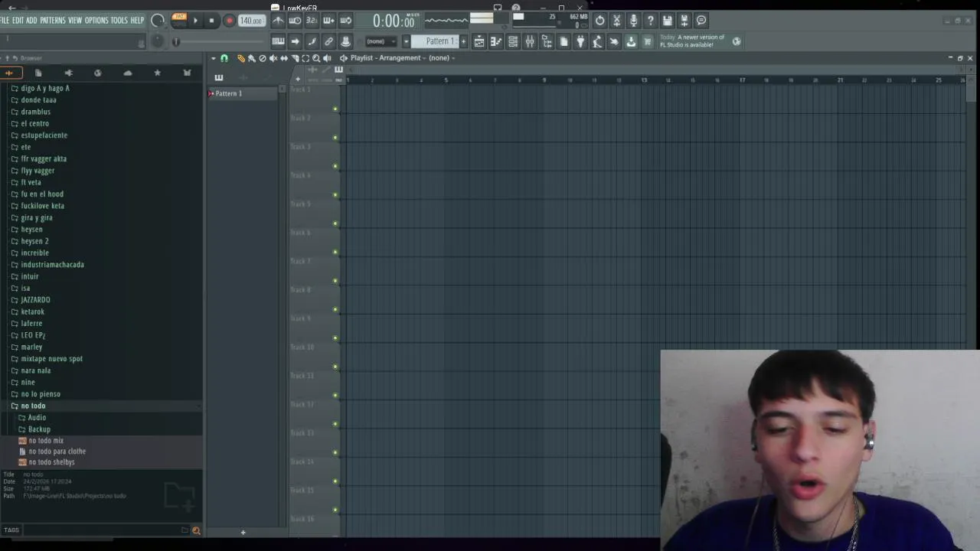Start playback with the play button
Screen dimensions: 980x551
point(195,21)
